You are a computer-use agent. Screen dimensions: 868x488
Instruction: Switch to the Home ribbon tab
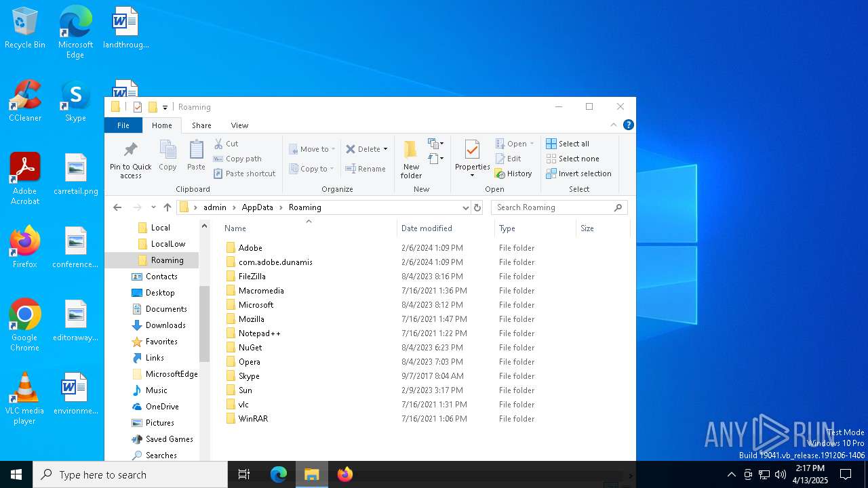coord(162,125)
